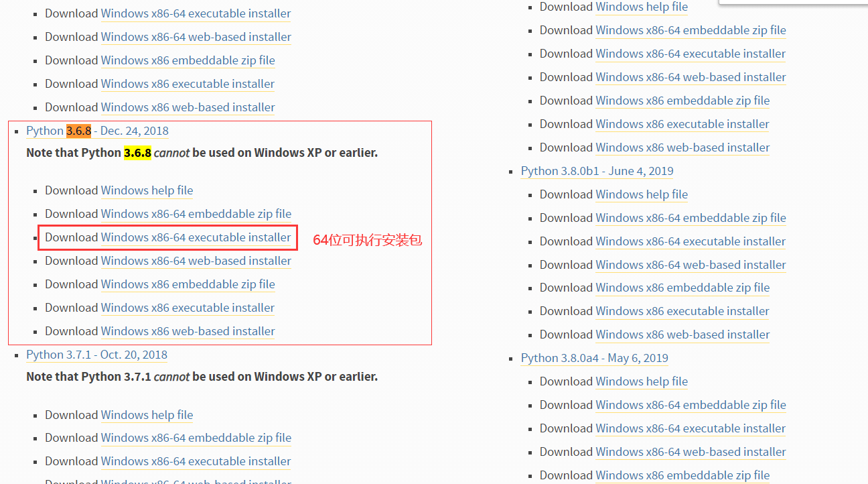Click the note that Python 3.7.1 cannot be used on XP
868x484 pixels.
tap(202, 377)
